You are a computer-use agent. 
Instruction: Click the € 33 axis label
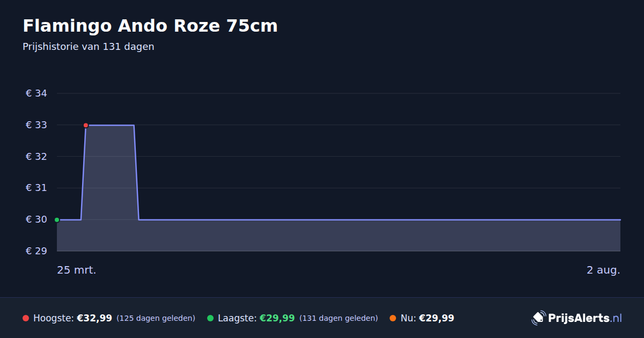point(36,125)
